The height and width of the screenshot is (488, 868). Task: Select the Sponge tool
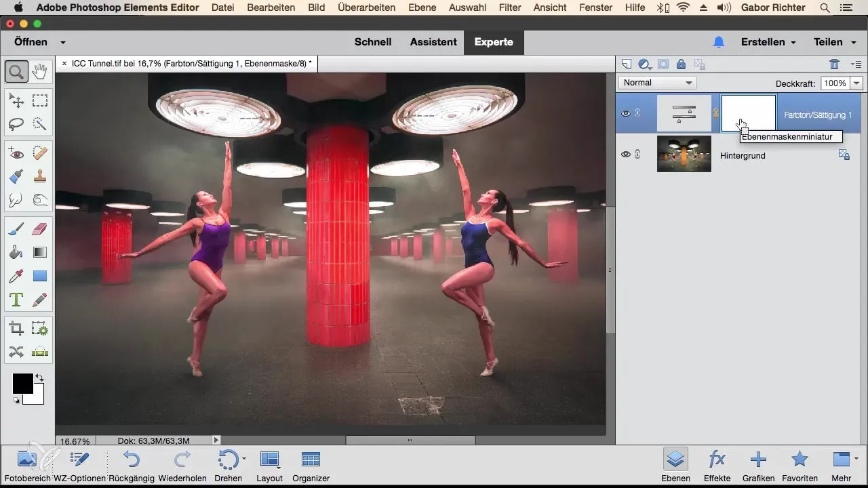click(x=40, y=200)
